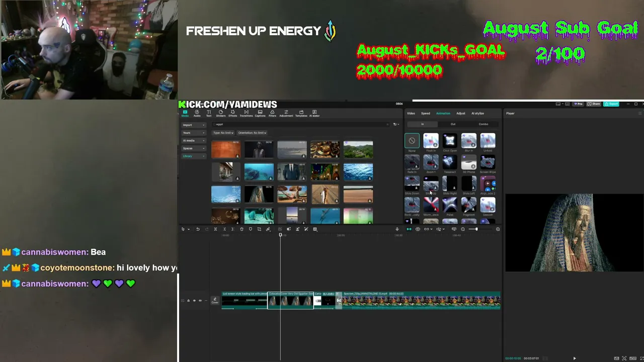Apply the Tesseract animation

[x=450, y=164]
